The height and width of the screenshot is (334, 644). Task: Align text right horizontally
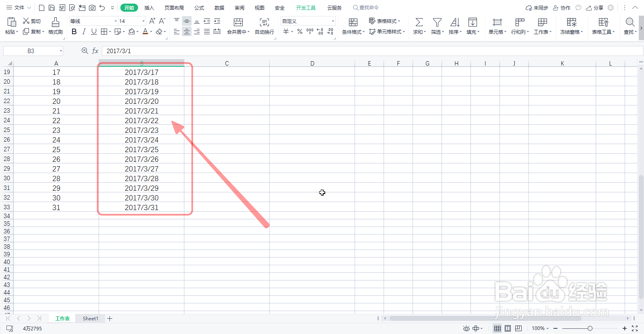(197, 31)
